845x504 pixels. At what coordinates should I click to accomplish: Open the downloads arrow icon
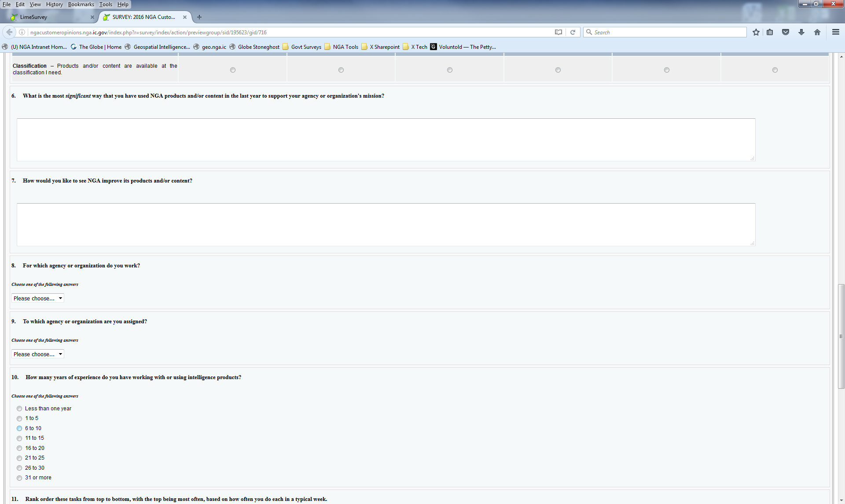pos(801,32)
